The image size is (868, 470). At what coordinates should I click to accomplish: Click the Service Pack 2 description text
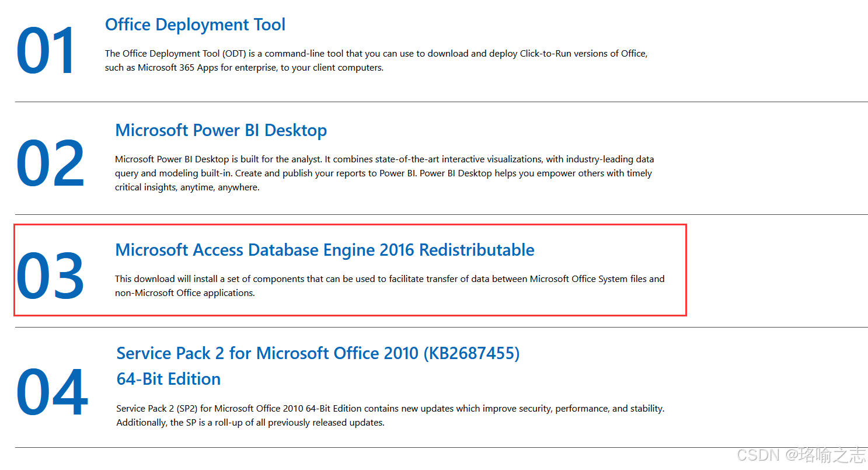click(388, 415)
